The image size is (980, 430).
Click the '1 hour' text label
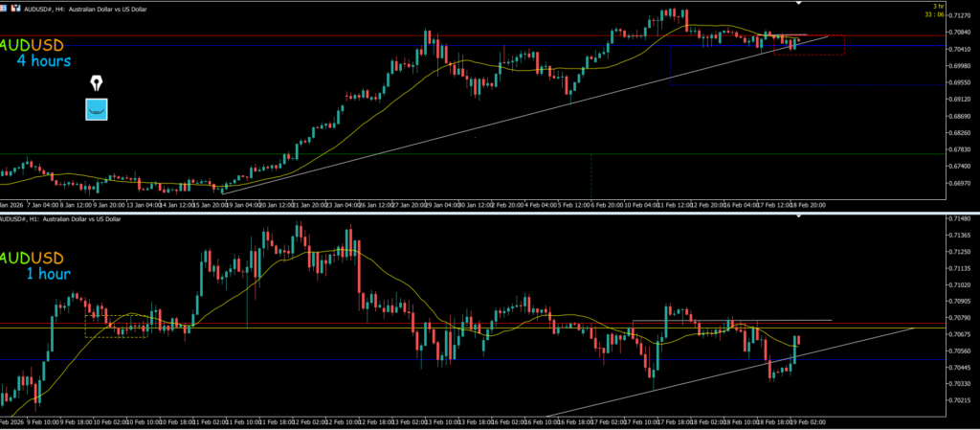click(x=48, y=274)
